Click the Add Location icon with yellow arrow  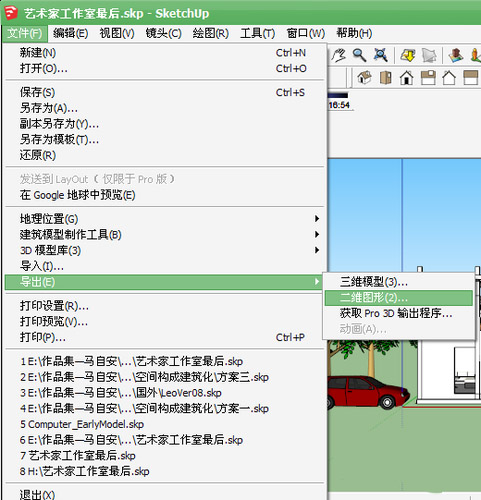point(408,55)
